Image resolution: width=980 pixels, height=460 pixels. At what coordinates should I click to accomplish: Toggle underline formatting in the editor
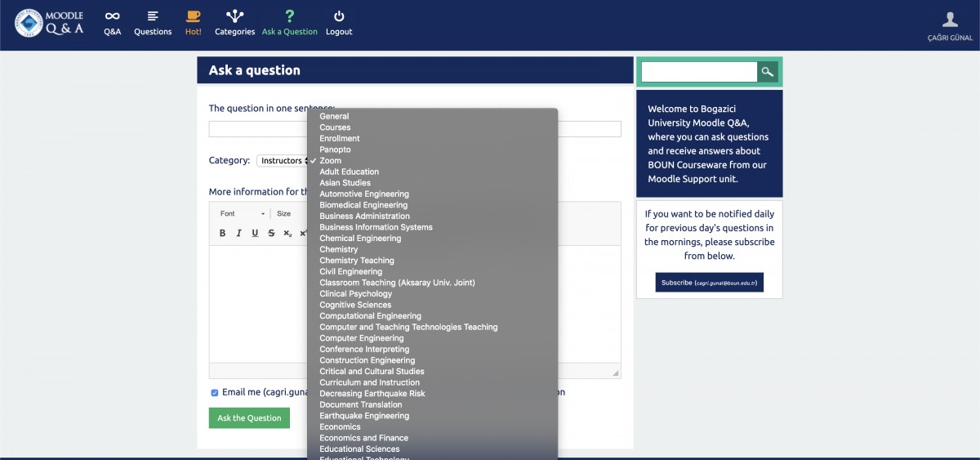(255, 233)
